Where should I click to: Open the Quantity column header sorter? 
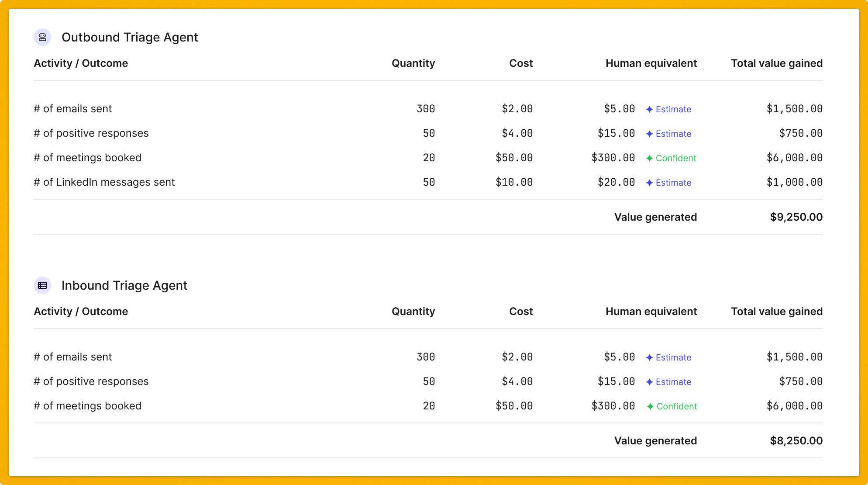click(413, 63)
